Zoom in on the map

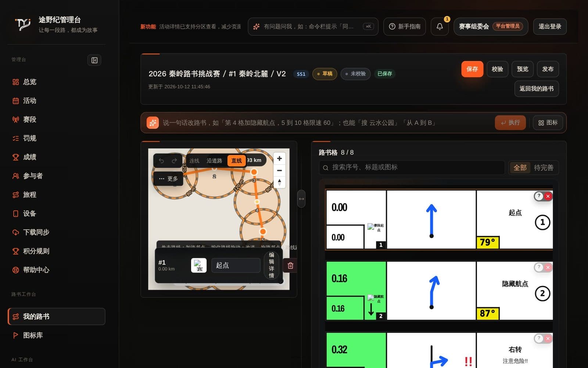point(279,158)
